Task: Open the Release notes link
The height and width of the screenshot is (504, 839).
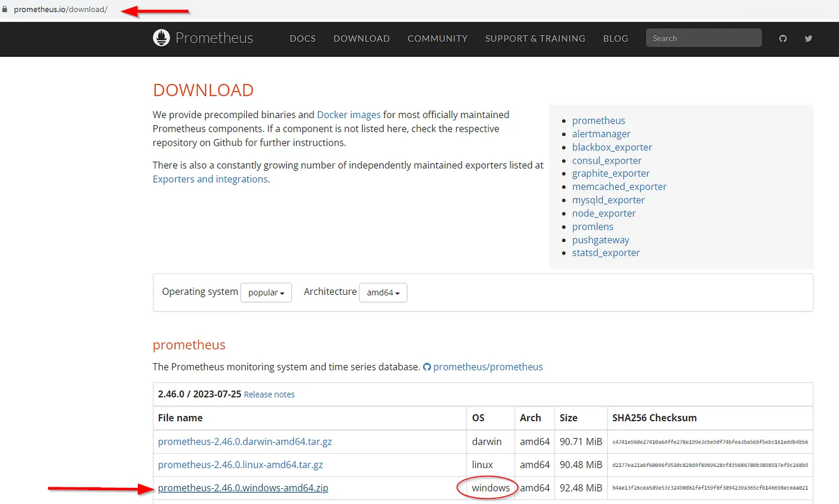Action: (x=269, y=394)
